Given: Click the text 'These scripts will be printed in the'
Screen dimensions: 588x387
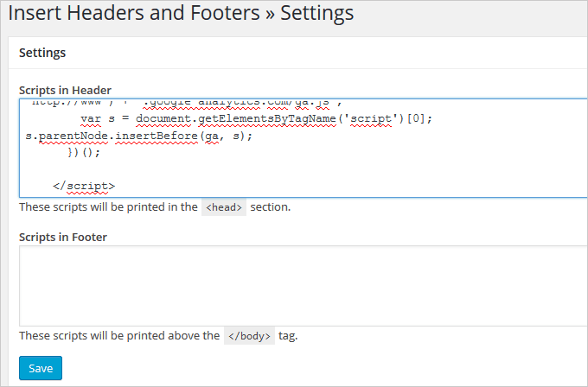Looking at the screenshot, I should [108, 206].
